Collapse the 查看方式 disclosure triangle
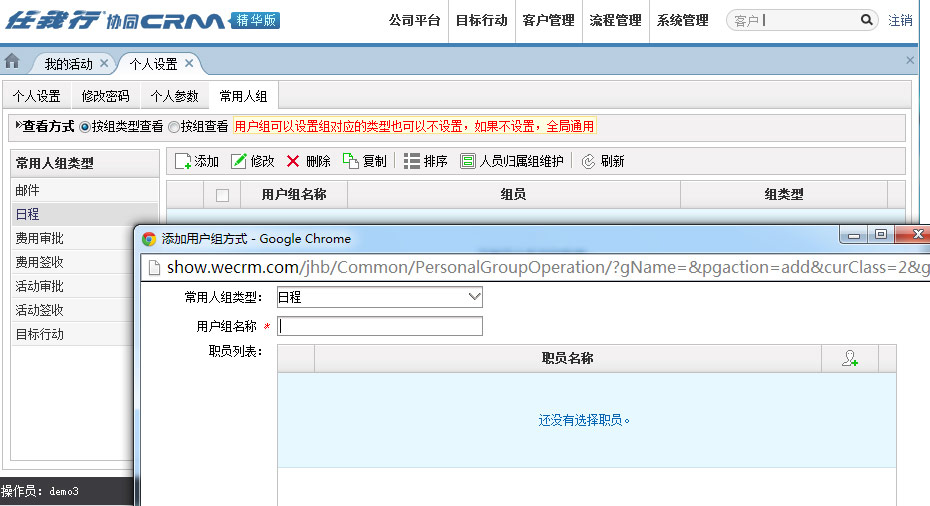Viewport: 930px width, 506px height. coord(18,126)
